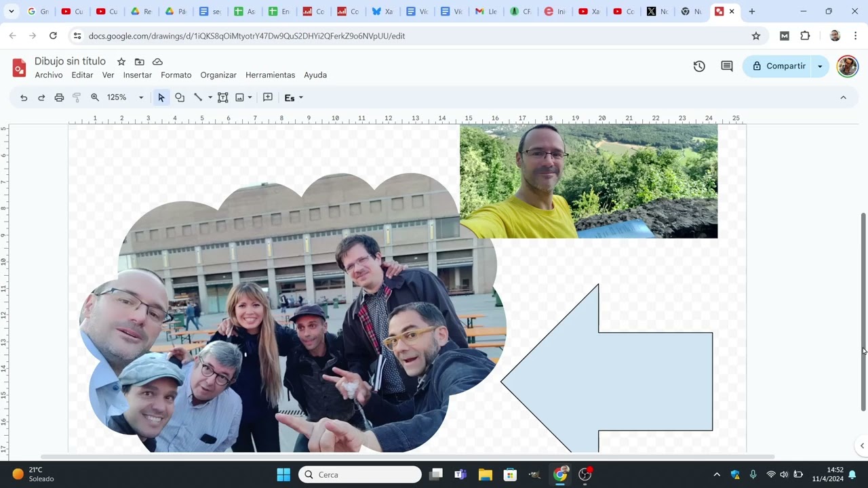Reload the page in Chrome

53,36
